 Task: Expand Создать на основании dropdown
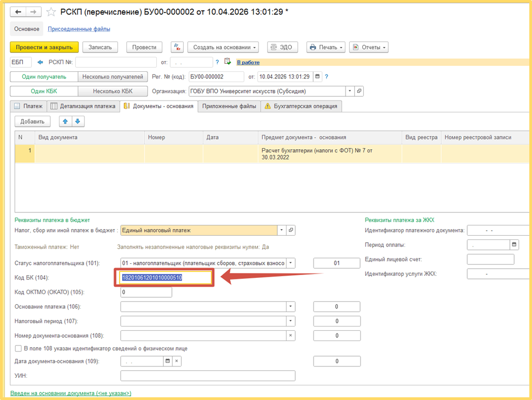(223, 47)
